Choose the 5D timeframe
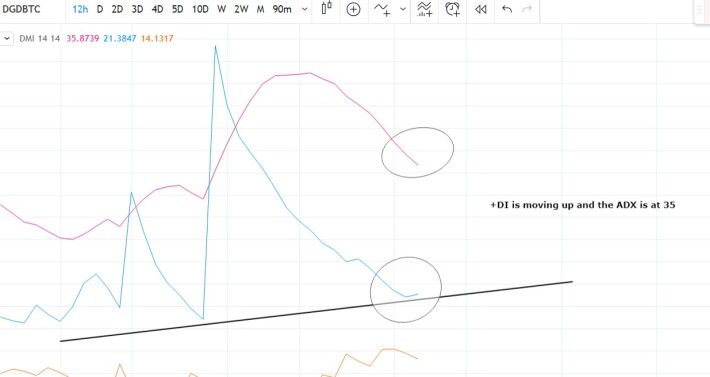The image size is (710, 377). tap(178, 9)
